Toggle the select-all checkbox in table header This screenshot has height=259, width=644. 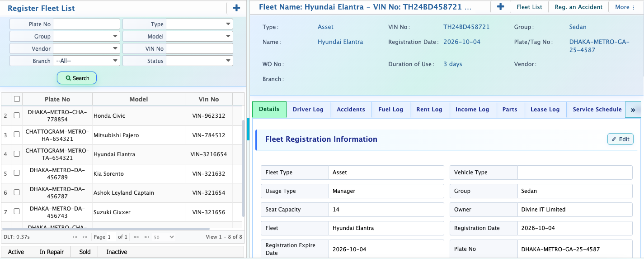tap(17, 99)
